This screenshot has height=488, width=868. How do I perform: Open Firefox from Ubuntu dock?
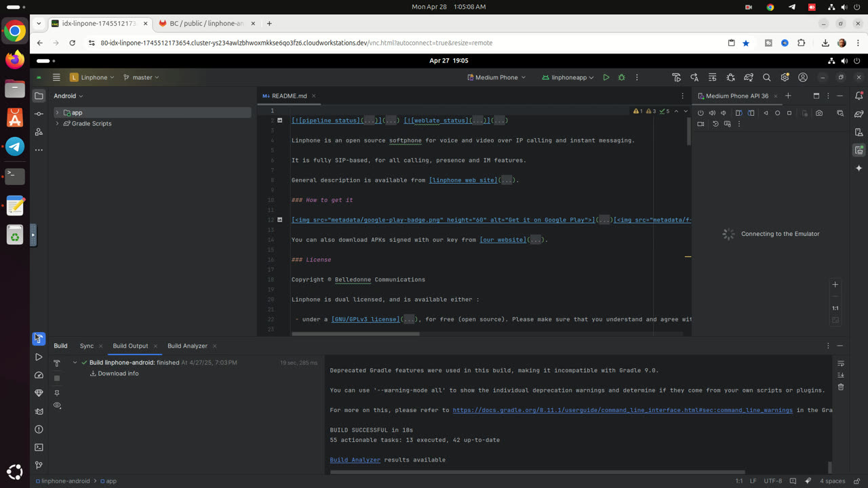14,60
